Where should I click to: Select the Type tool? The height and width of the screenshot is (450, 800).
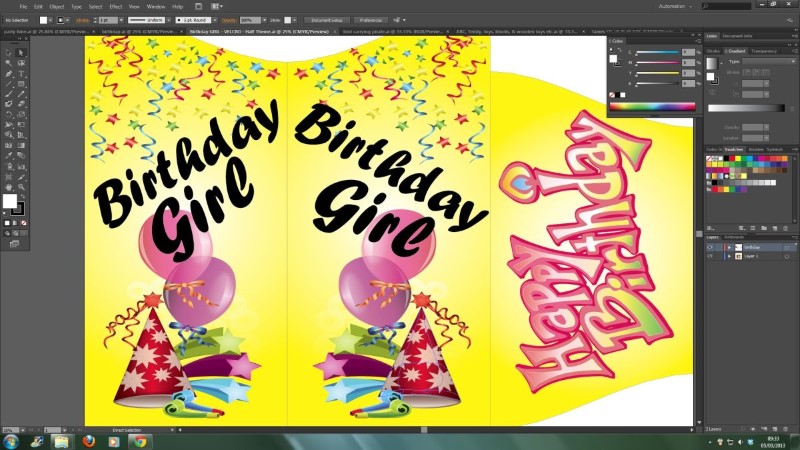tap(22, 73)
